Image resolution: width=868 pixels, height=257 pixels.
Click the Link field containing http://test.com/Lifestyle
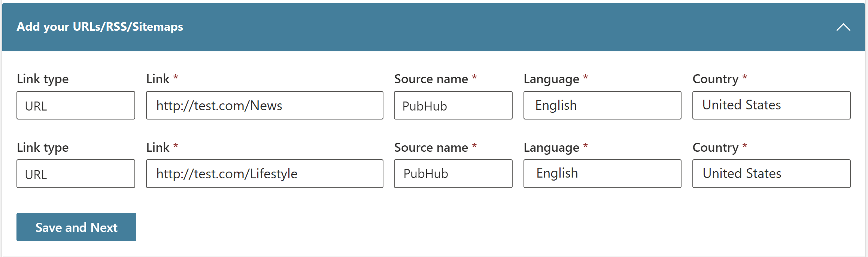point(264,174)
